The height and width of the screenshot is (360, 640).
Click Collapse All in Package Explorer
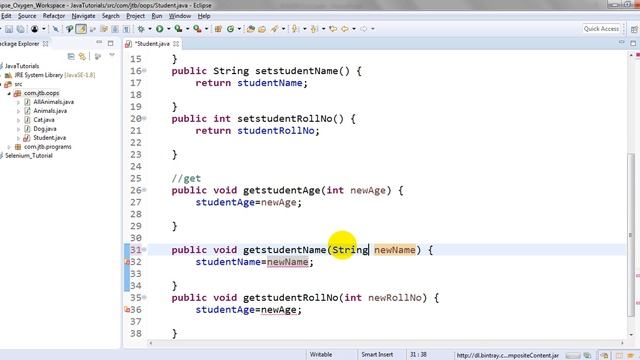[71, 56]
